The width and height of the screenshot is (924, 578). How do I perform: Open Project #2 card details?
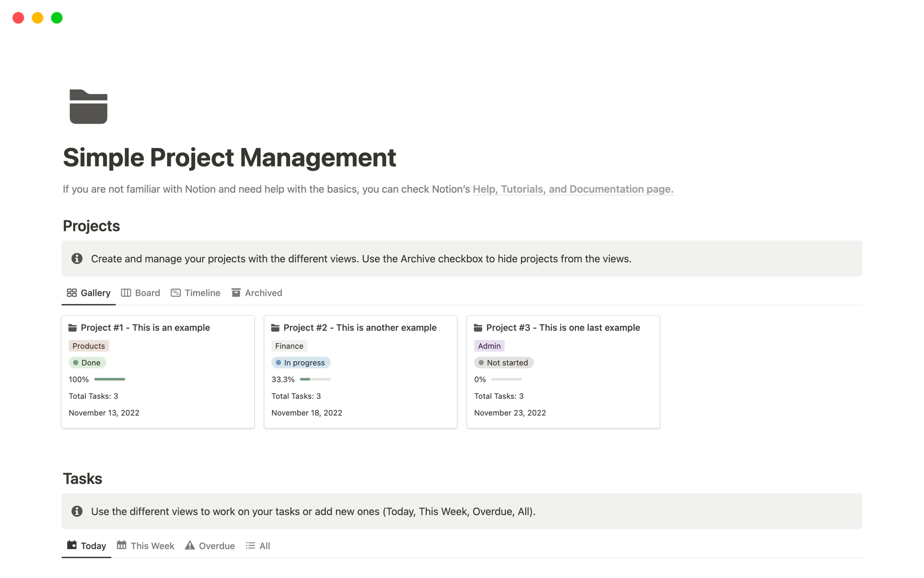(359, 327)
